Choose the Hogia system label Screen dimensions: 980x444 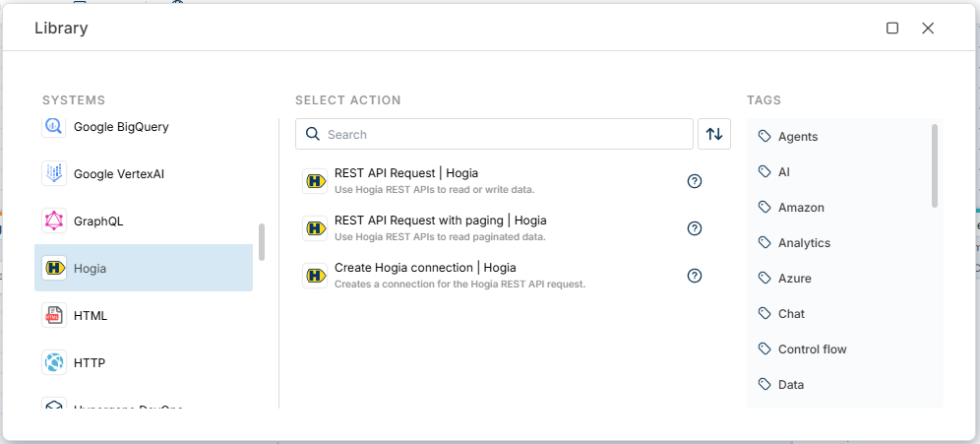(90, 269)
